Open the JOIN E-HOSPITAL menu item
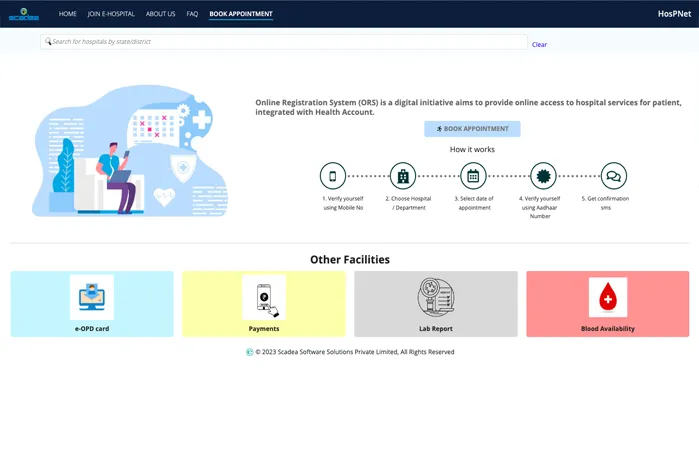699x462 pixels. click(x=111, y=14)
